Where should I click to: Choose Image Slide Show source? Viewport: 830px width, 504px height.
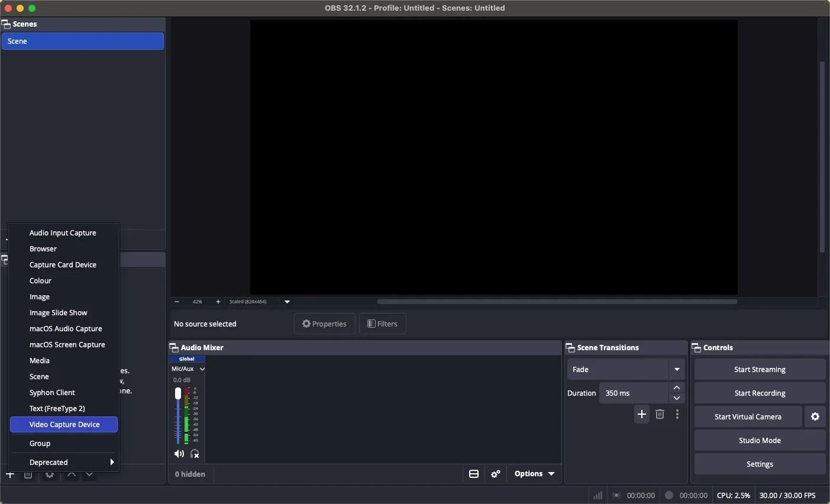pyautogui.click(x=64, y=313)
